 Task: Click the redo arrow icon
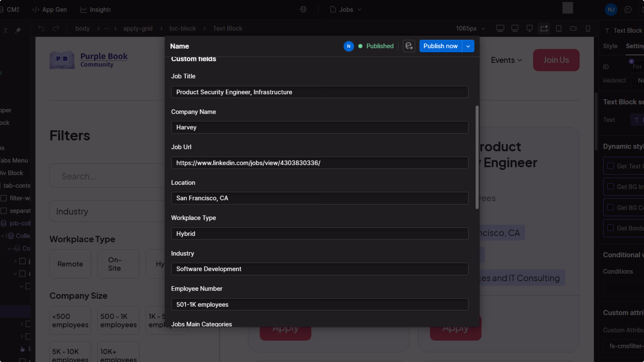[56, 29]
